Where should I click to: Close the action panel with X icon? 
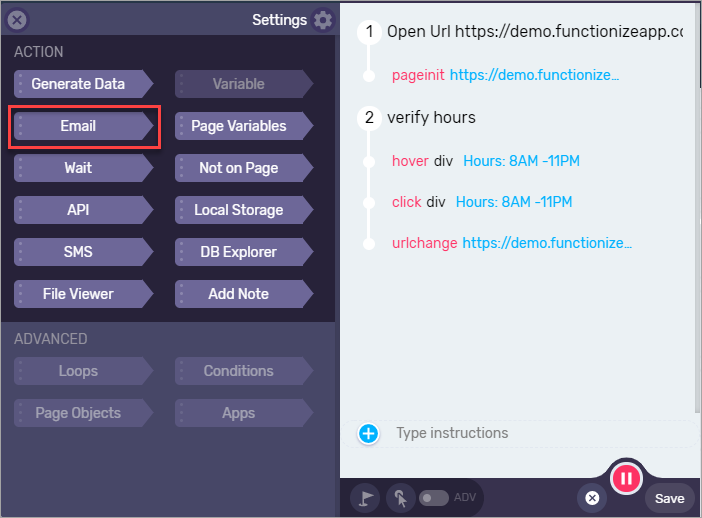coord(17,20)
